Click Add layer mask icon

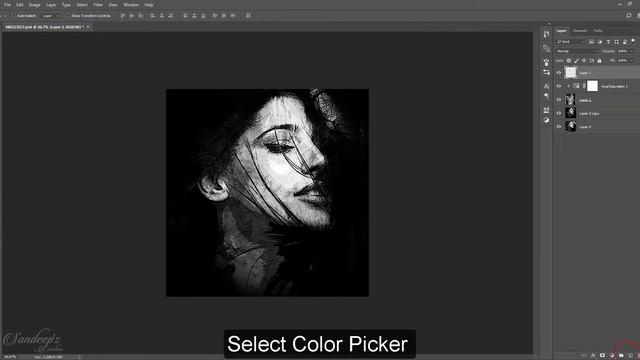pyautogui.click(x=602, y=356)
